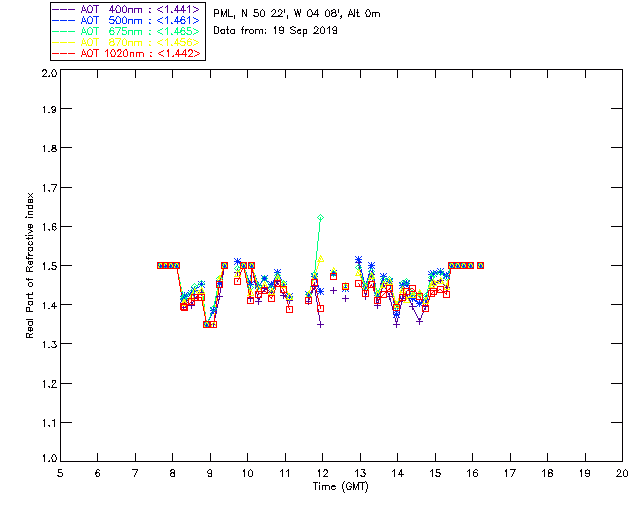Click the y-axis tick label 1.6
This screenshot has height=512, width=640.
[49, 227]
